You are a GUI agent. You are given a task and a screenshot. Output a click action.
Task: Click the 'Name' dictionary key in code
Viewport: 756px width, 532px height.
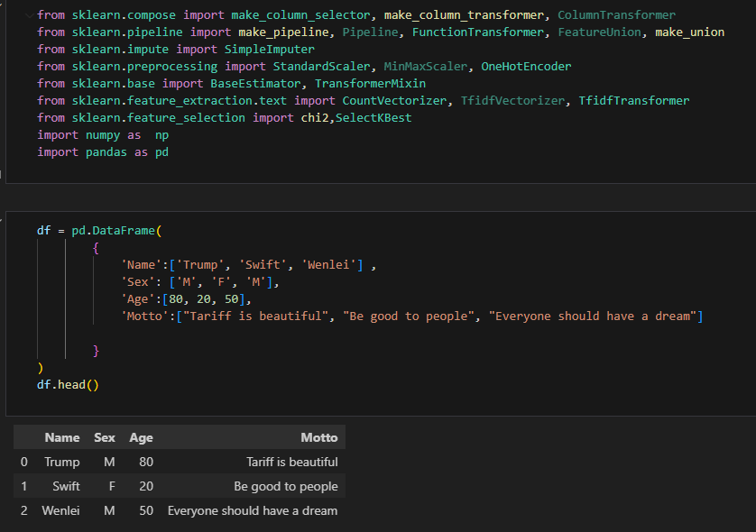click(x=142, y=265)
